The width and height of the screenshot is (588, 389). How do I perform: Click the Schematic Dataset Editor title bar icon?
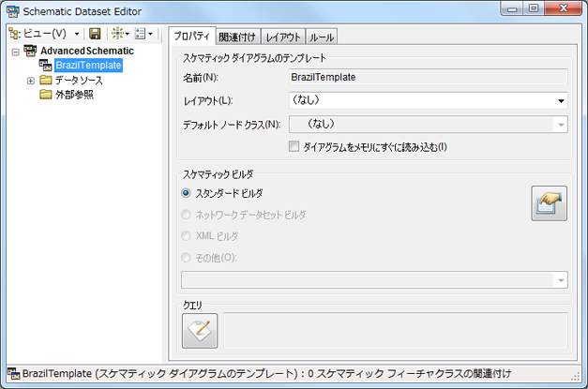(x=13, y=11)
